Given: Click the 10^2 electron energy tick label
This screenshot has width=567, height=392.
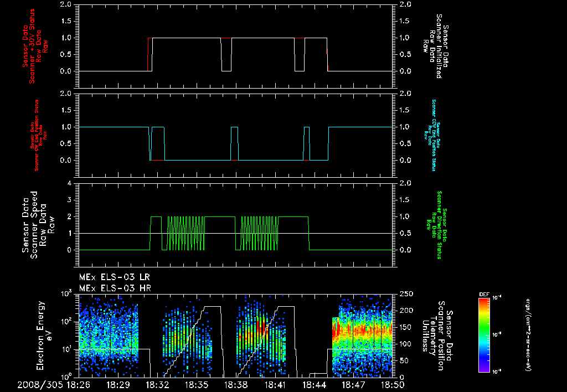Looking at the screenshot, I should pos(66,322).
